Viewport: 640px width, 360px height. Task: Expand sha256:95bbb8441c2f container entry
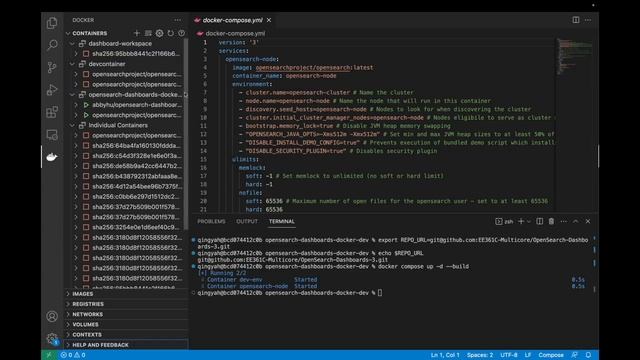click(x=76, y=53)
